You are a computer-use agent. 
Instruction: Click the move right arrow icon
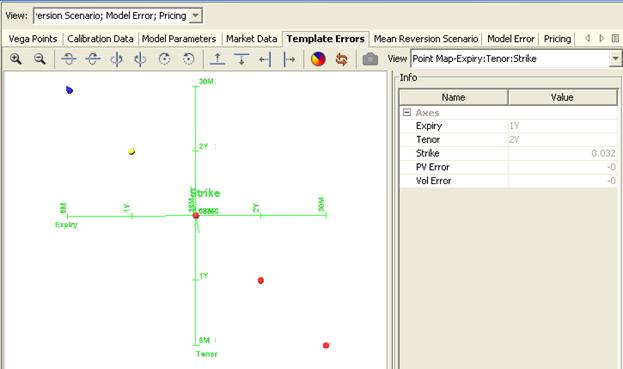[289, 60]
